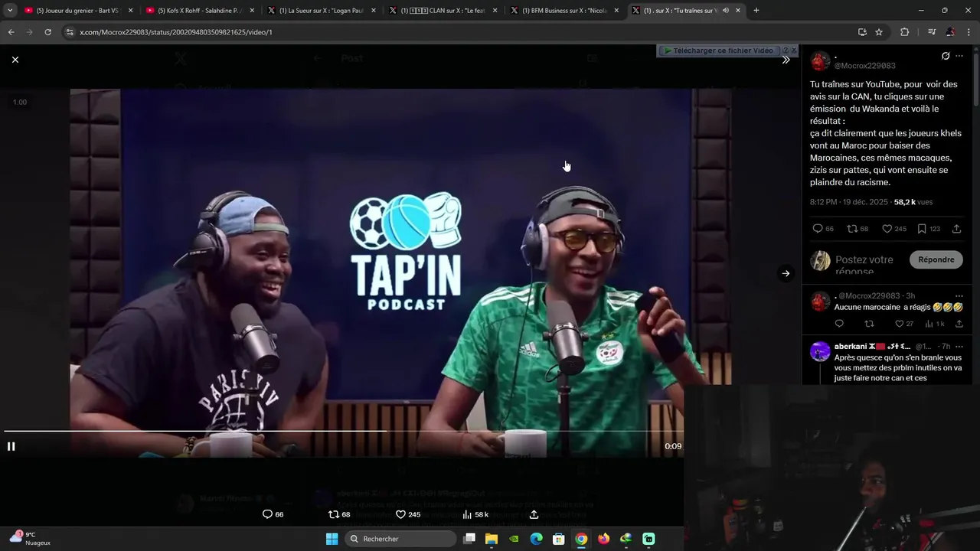
Task: Open the Windows Start menu
Action: [332, 539]
